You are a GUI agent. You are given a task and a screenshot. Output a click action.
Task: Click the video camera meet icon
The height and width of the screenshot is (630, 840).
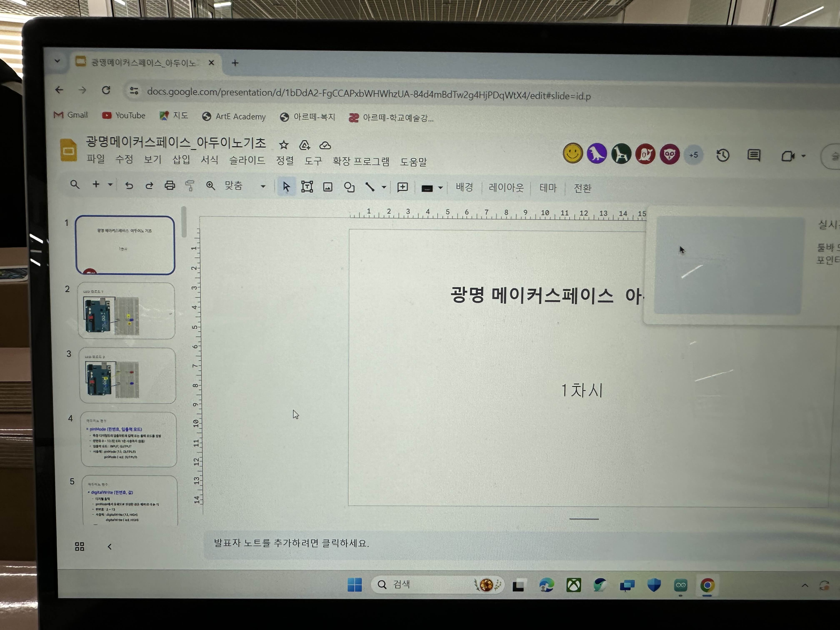click(x=787, y=156)
